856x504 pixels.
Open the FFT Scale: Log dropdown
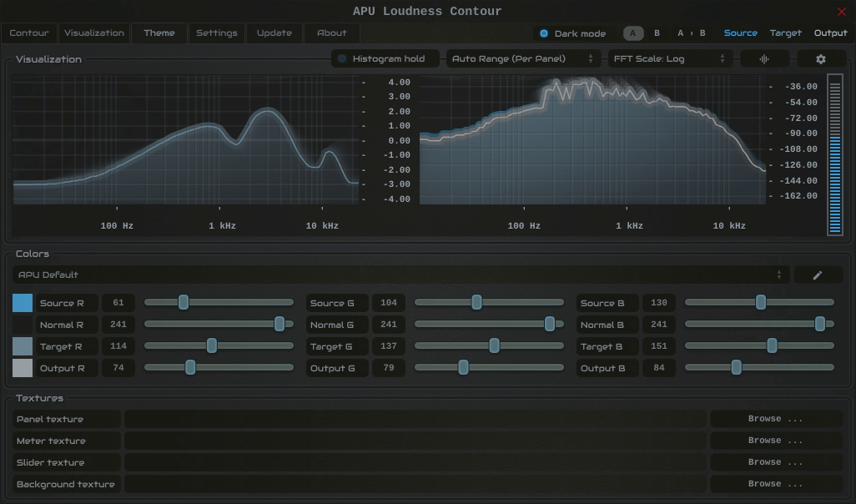tap(669, 59)
